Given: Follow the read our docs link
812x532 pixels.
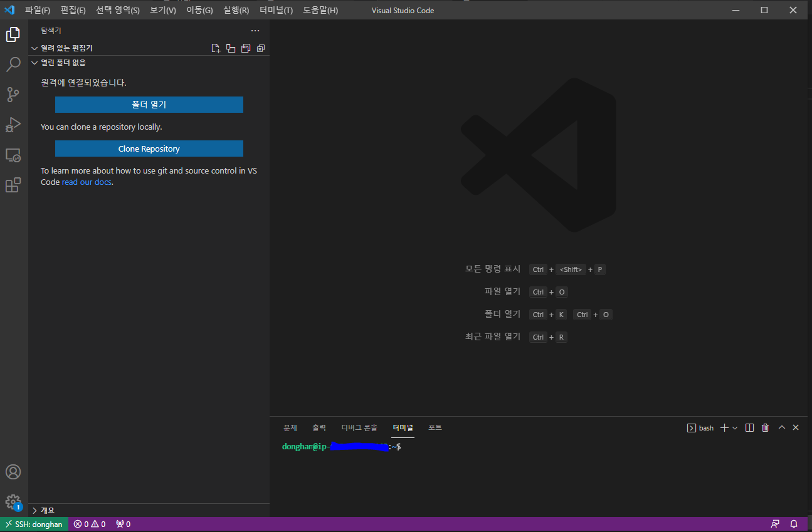Looking at the screenshot, I should click(x=87, y=182).
